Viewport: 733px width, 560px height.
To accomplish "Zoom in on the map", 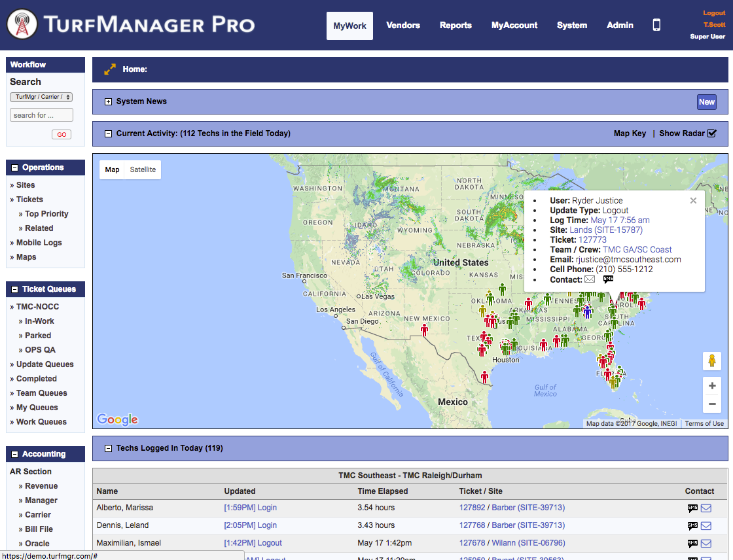I will pos(712,385).
